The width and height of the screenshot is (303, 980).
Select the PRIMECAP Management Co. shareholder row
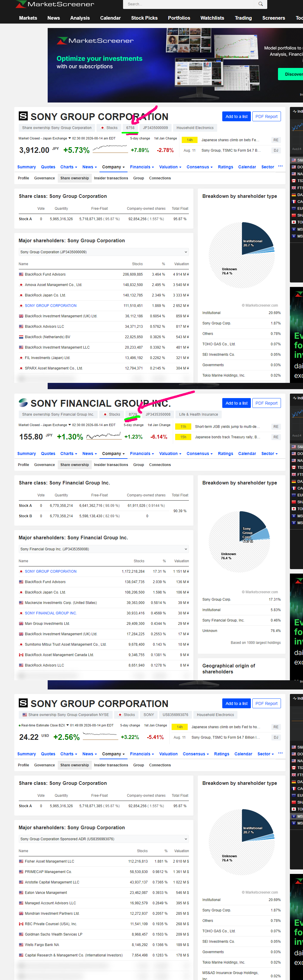pyautogui.click(x=104, y=872)
